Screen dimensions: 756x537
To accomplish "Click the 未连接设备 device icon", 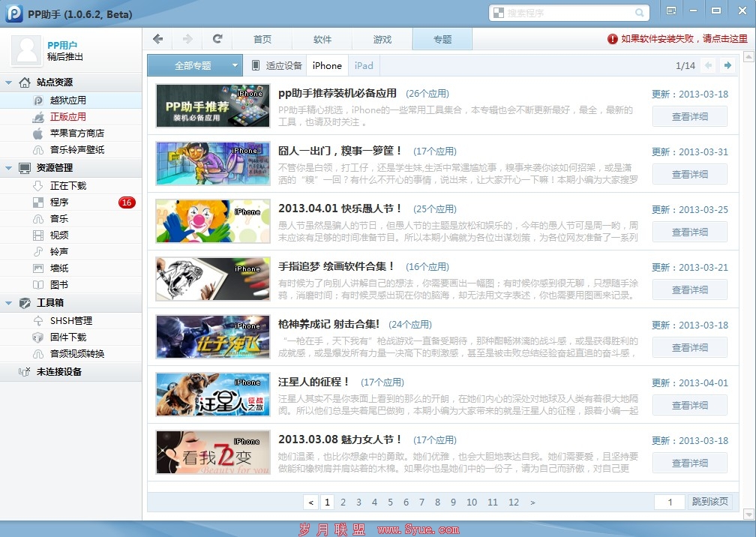I will (24, 372).
